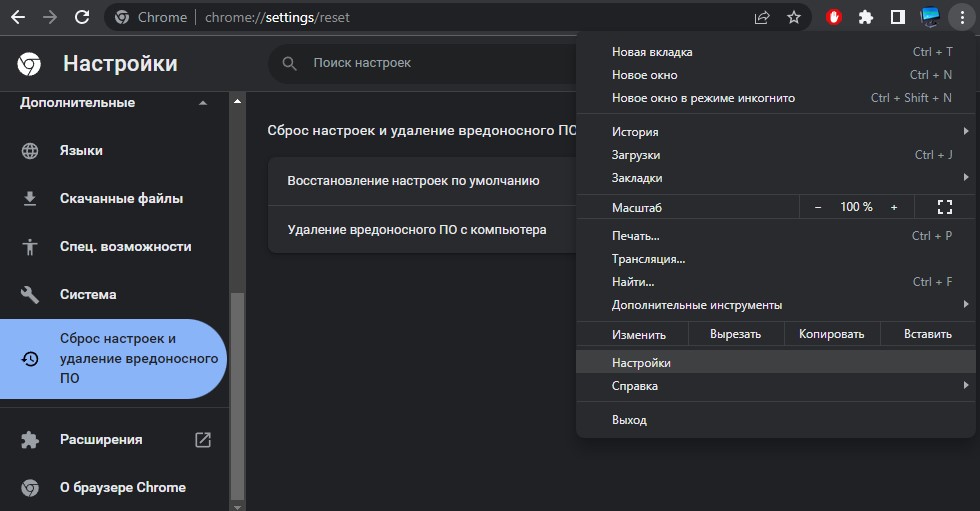
Task: Open Новое окно в режиме инкогнито
Action: tap(775, 98)
